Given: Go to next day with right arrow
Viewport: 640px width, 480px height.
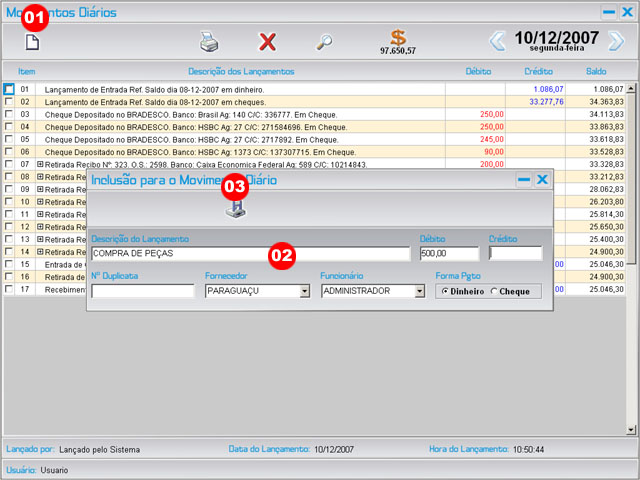Looking at the screenshot, I should pyautogui.click(x=617, y=41).
